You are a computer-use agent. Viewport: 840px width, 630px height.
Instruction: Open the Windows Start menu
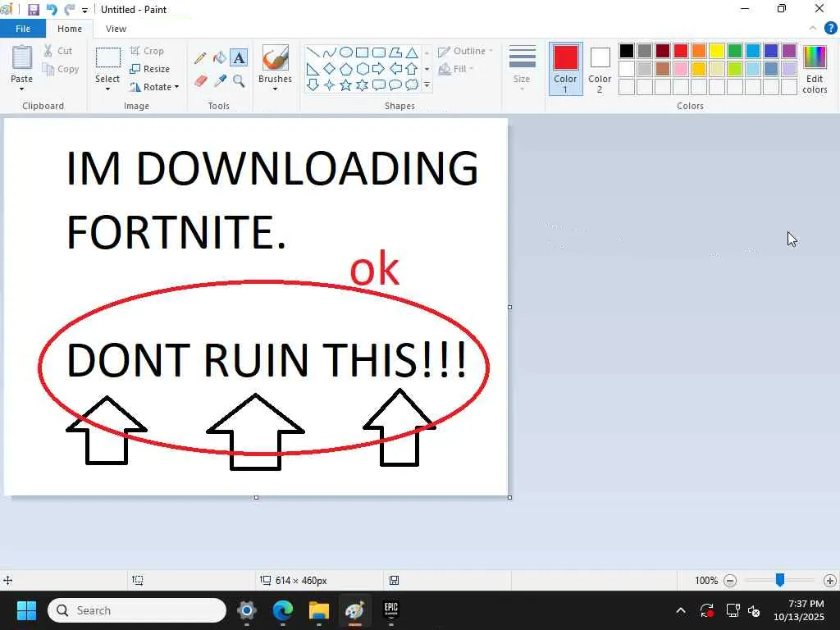pyautogui.click(x=26, y=610)
